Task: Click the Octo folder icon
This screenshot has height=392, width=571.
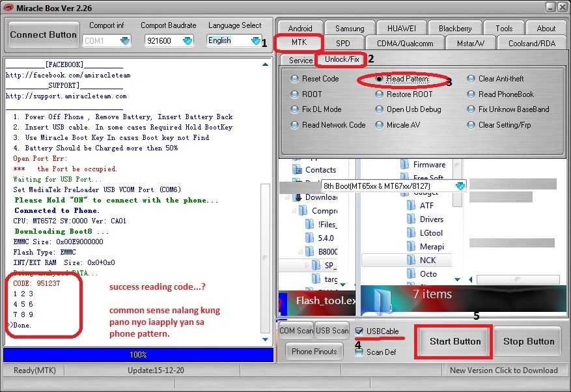Action: [x=411, y=274]
